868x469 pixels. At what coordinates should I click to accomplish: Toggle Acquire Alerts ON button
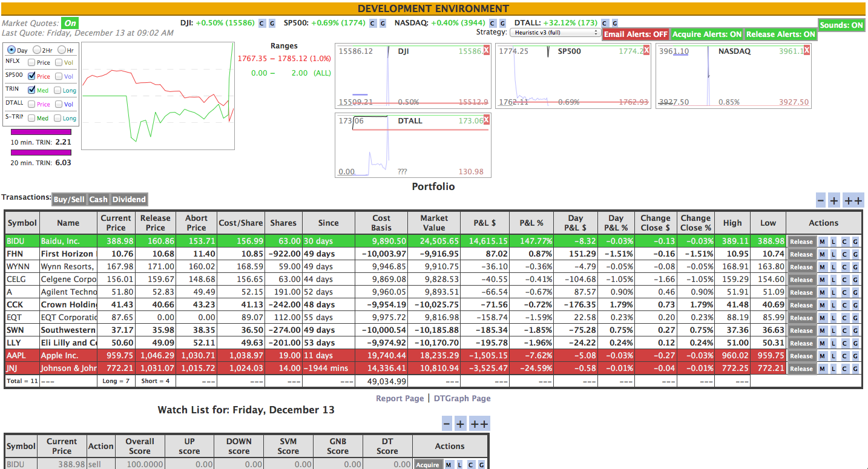pyautogui.click(x=707, y=34)
